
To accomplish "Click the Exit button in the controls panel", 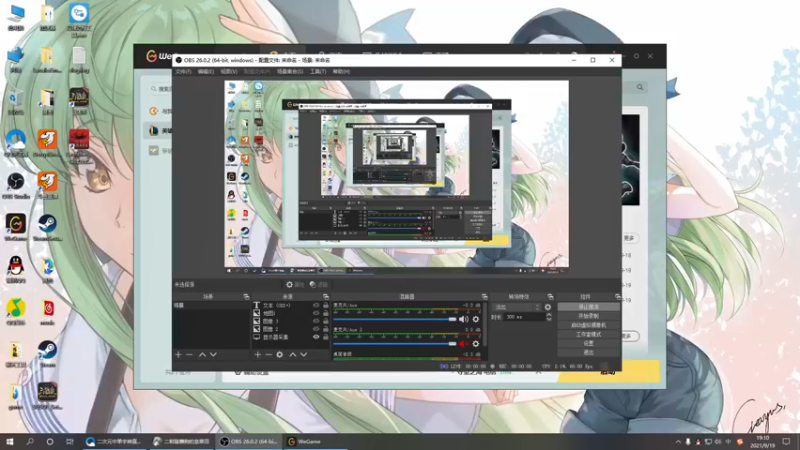I will pyautogui.click(x=588, y=353).
